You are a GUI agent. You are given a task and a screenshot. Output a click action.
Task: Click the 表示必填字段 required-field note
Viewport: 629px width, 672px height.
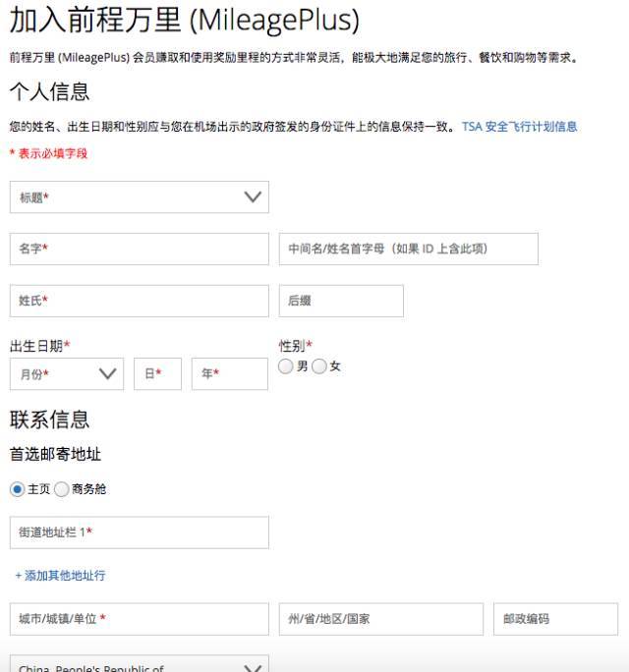(x=49, y=153)
